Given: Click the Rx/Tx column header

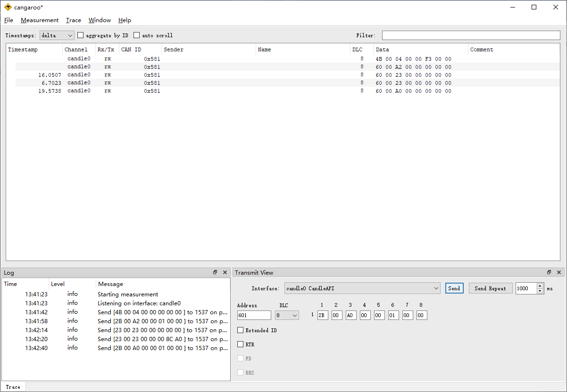Looking at the screenshot, I should coord(108,49).
